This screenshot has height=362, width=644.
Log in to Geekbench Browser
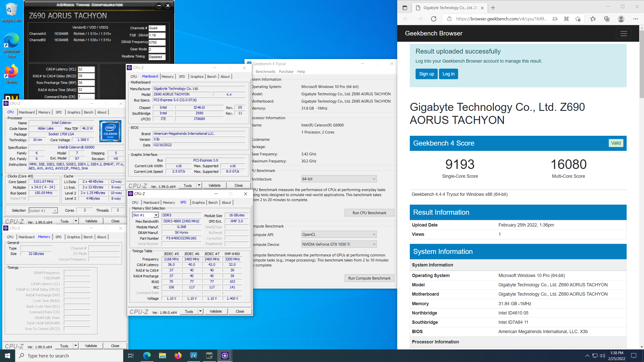tap(448, 74)
